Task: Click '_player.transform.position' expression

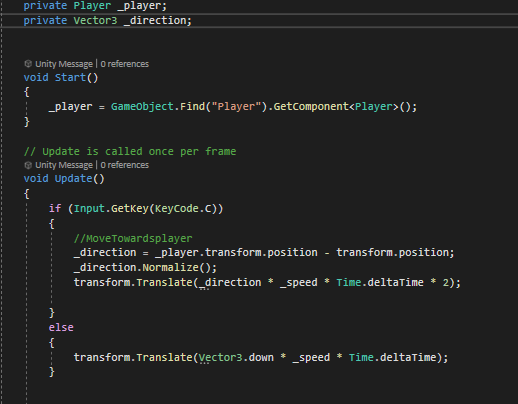Action: [x=236, y=253]
